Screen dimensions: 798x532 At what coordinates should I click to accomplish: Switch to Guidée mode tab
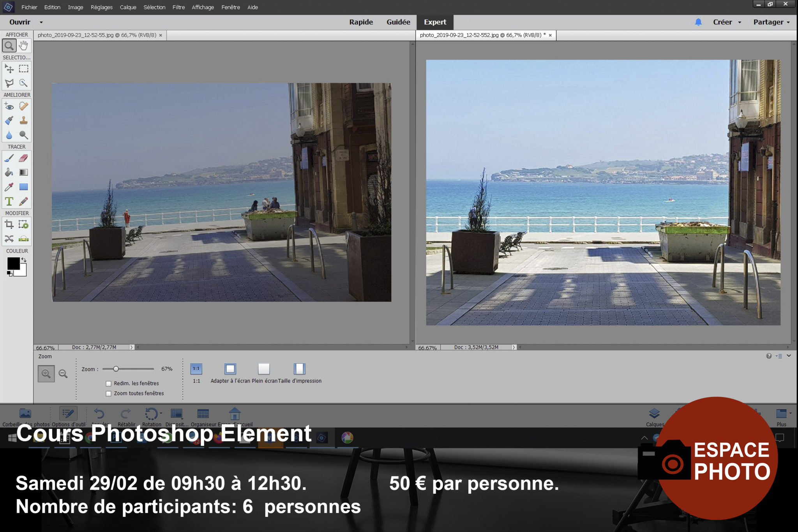point(398,22)
